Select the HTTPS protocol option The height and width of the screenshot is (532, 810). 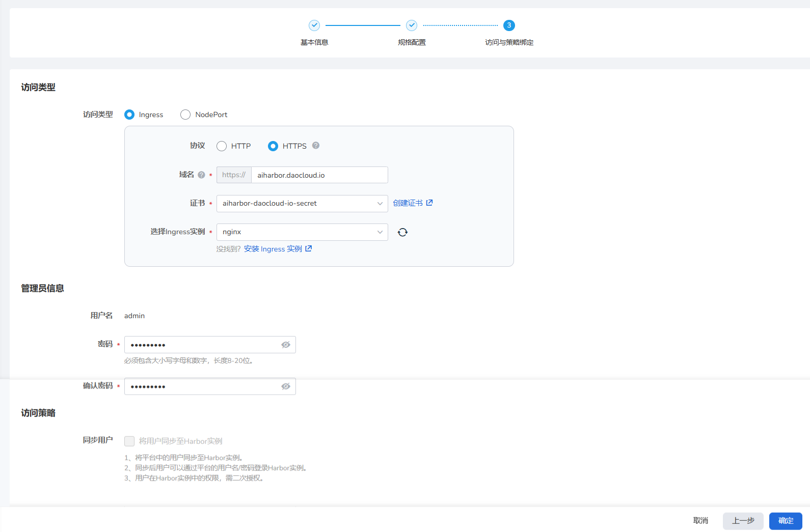click(x=273, y=146)
